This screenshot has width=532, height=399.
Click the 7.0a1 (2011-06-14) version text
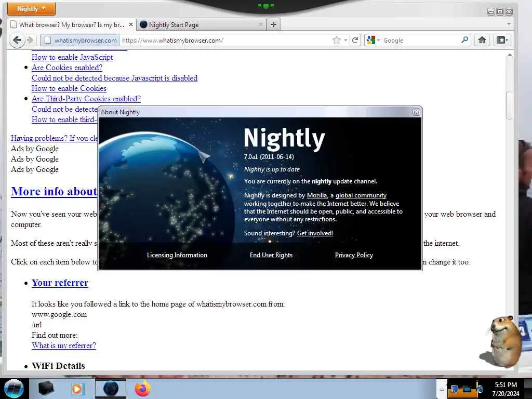pos(269,157)
